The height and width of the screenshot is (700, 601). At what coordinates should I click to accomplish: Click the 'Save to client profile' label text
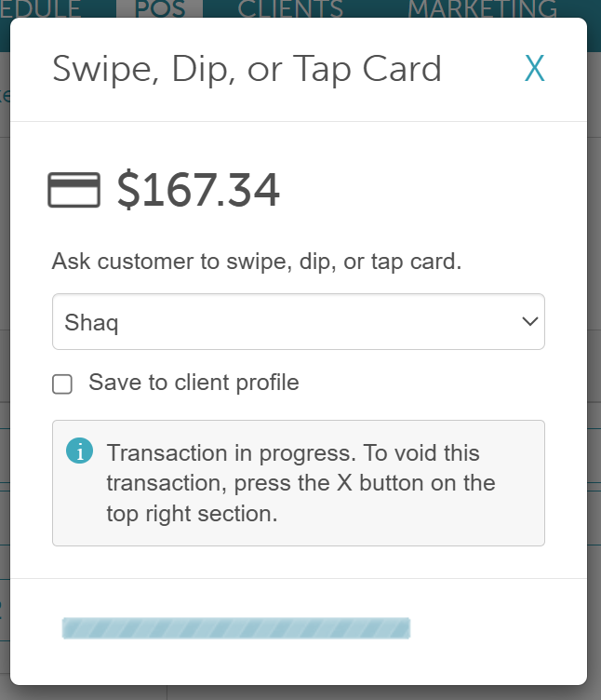194,383
